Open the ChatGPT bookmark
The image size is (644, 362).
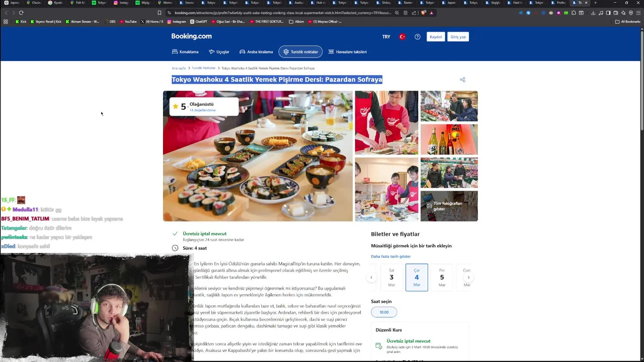pyautogui.click(x=199, y=22)
